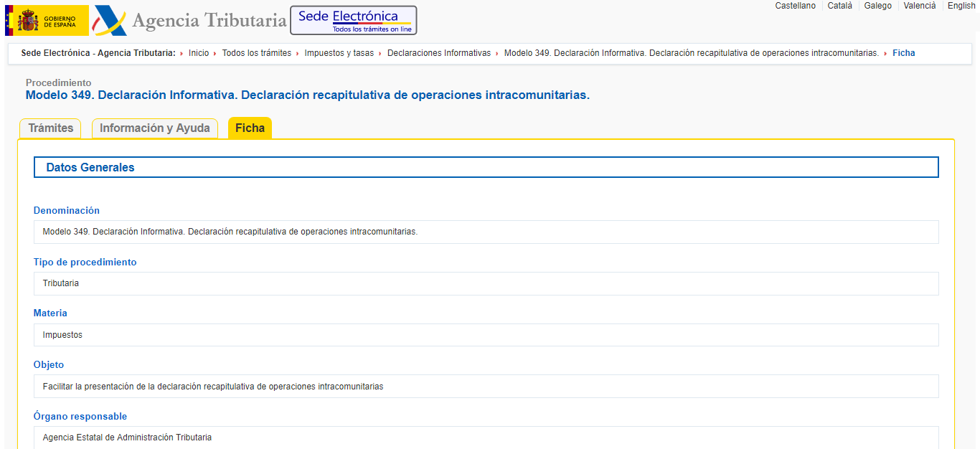This screenshot has height=449, width=980.
Task: Click the Gobierno de España logo
Action: 47,20
